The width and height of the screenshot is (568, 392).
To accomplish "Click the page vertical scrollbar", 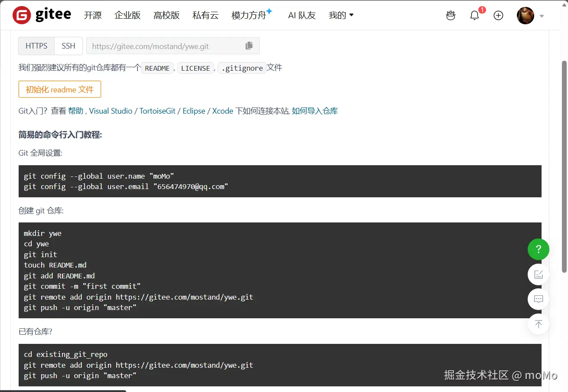I will click(x=564, y=167).
